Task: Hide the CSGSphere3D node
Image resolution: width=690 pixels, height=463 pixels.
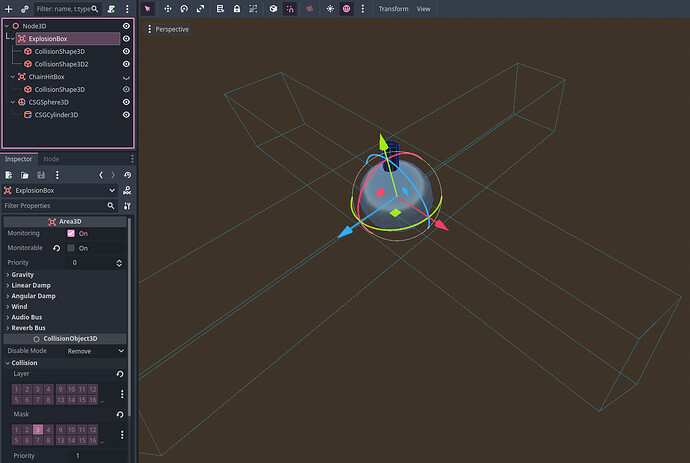Action: point(126,102)
